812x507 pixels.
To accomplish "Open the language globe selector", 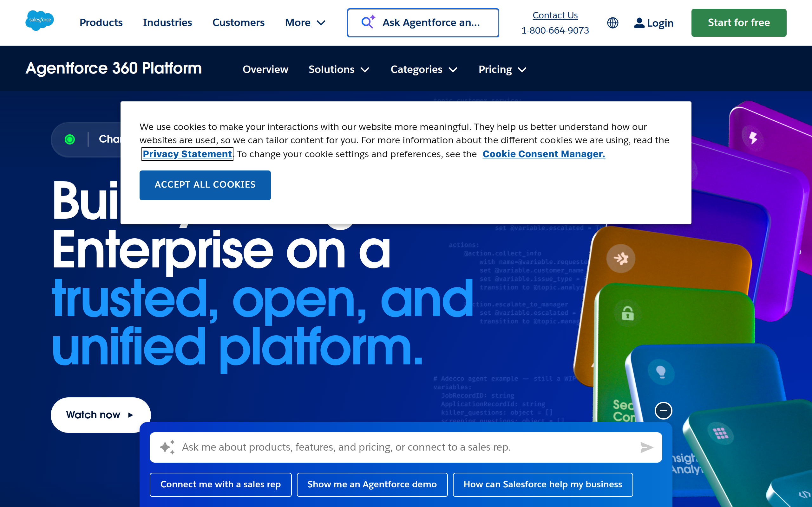I will (613, 23).
